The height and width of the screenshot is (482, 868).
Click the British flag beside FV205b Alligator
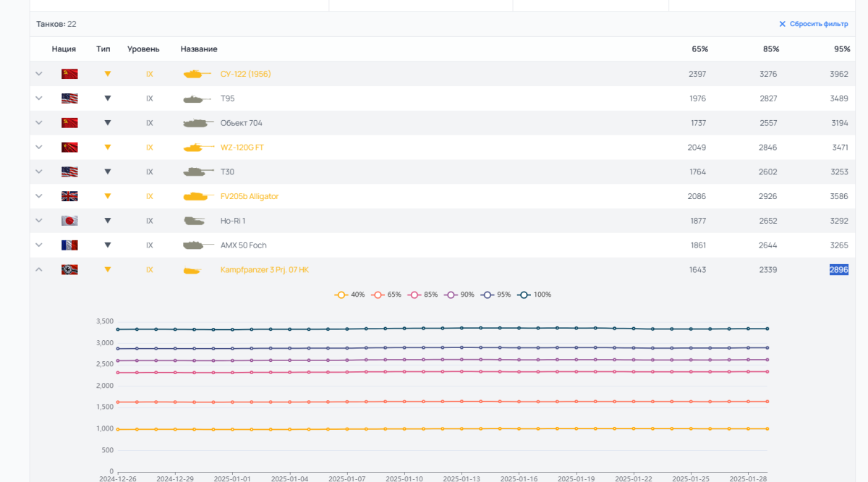69,196
